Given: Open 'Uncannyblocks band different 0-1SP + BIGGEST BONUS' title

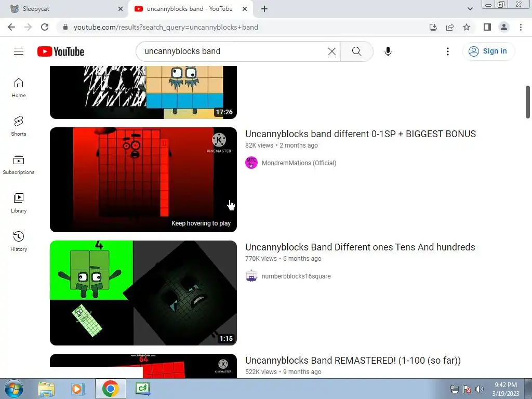Looking at the screenshot, I should [x=361, y=134].
